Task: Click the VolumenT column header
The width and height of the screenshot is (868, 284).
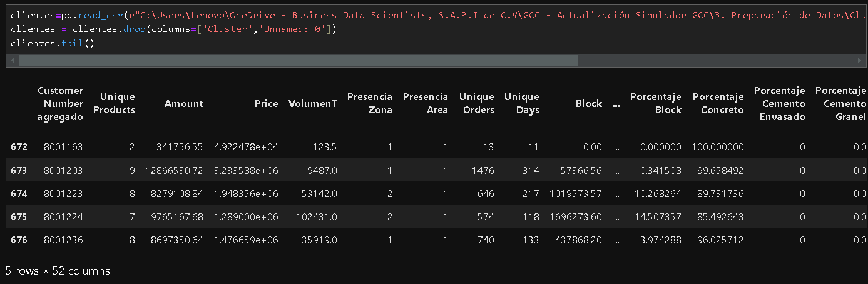Action: (312, 104)
